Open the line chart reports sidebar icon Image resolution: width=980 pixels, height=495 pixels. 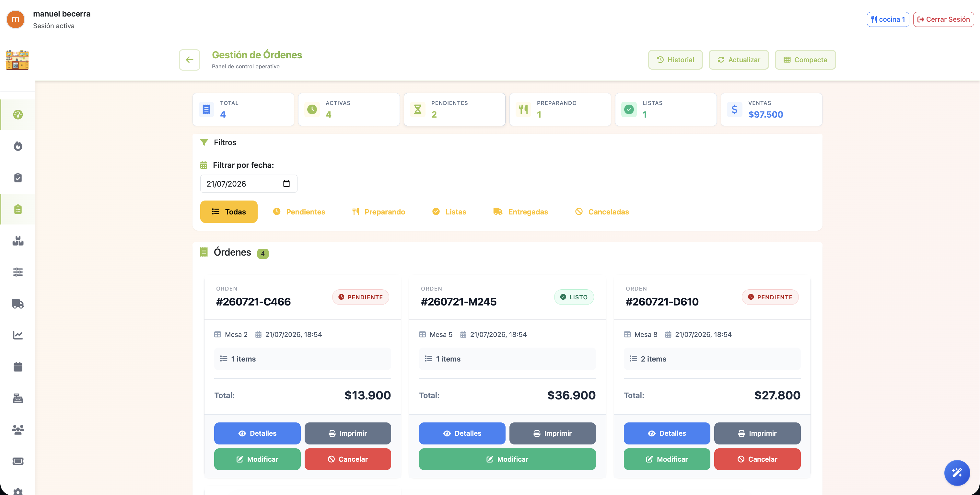coord(18,335)
